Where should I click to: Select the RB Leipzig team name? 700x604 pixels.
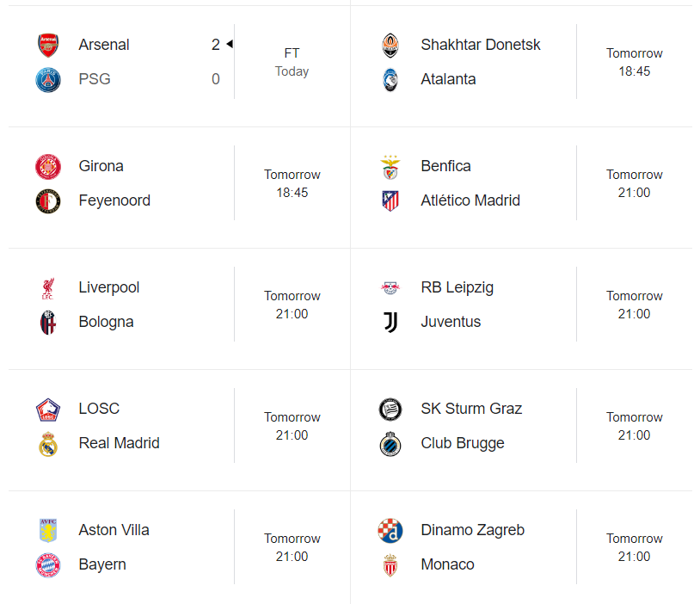(x=457, y=287)
